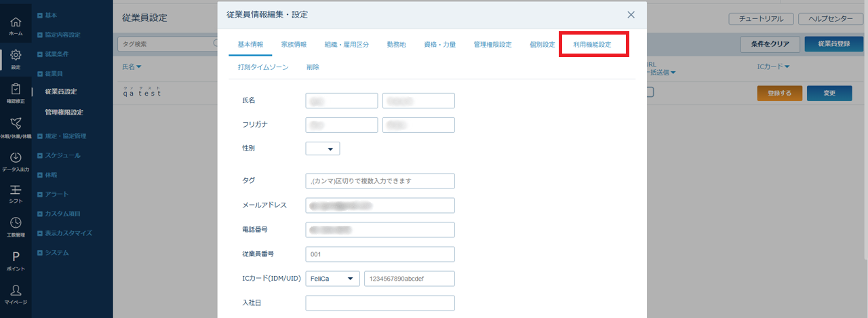
Task: Open the 休暇/休業/休職 airplane icon
Action: pos(15,126)
